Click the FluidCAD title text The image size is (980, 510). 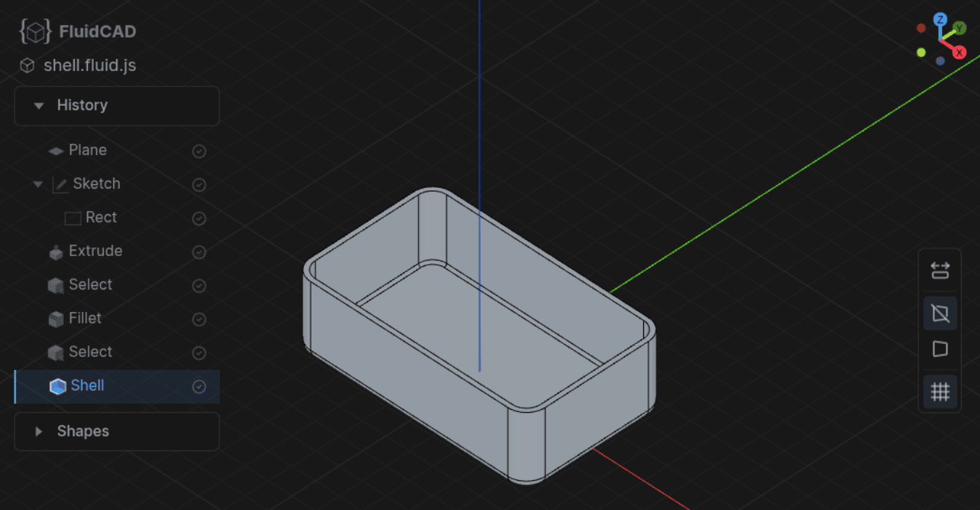(x=98, y=32)
